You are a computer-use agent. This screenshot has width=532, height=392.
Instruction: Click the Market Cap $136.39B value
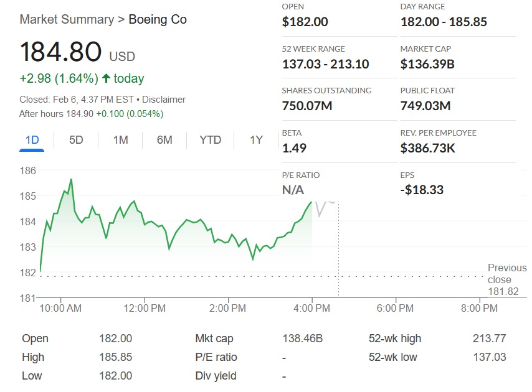[427, 64]
